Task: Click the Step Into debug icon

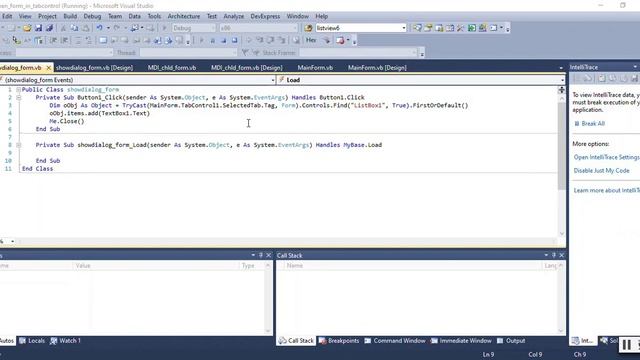Action: point(259,40)
